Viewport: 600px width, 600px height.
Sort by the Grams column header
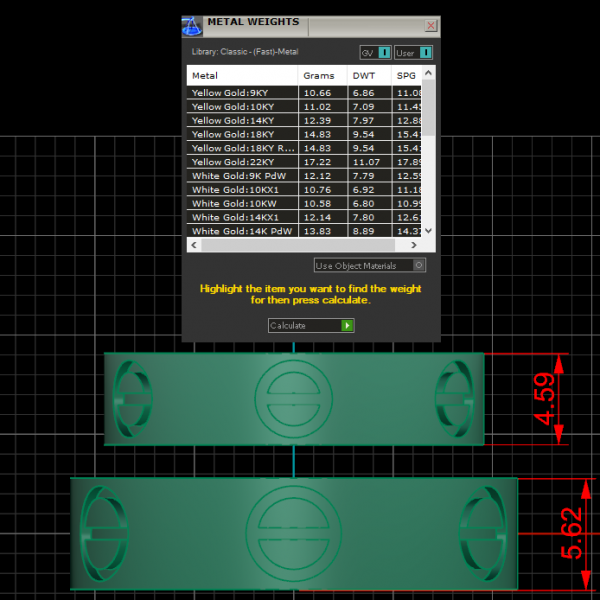click(x=320, y=76)
